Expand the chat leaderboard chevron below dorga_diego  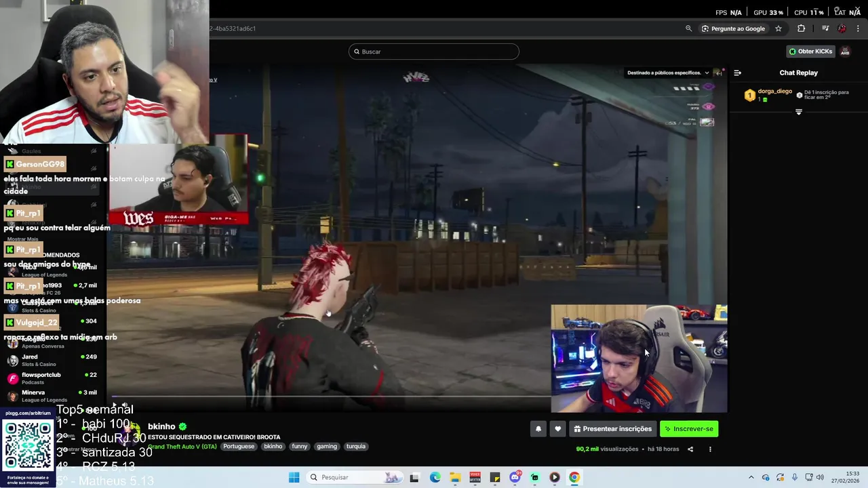[798, 112]
